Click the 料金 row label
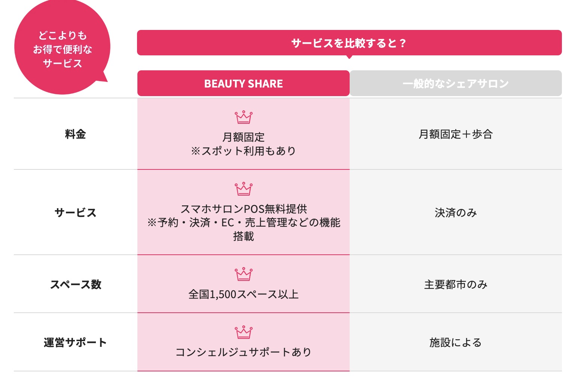 pos(75,134)
